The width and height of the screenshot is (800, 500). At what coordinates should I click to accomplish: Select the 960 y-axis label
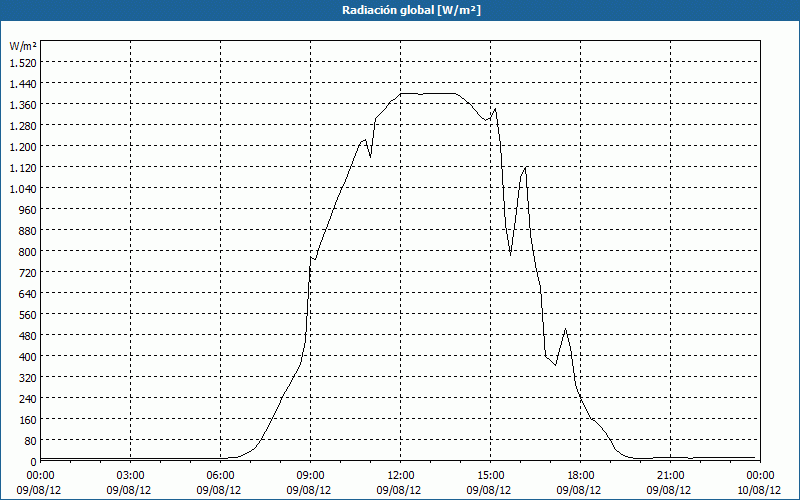[x=28, y=209]
